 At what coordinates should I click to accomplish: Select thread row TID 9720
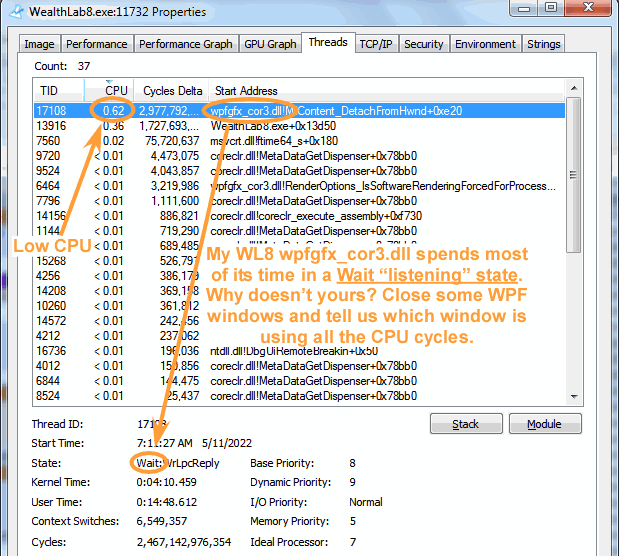tap(299, 156)
